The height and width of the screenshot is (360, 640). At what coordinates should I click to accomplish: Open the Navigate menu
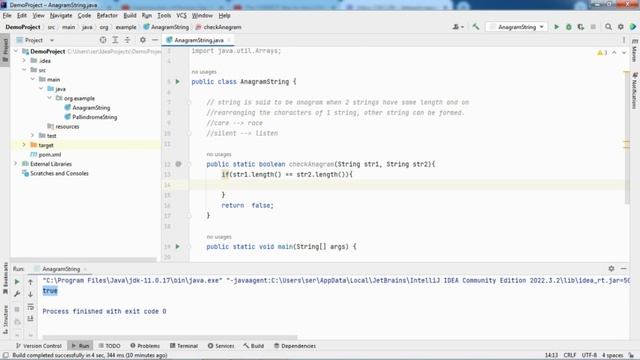point(61,16)
